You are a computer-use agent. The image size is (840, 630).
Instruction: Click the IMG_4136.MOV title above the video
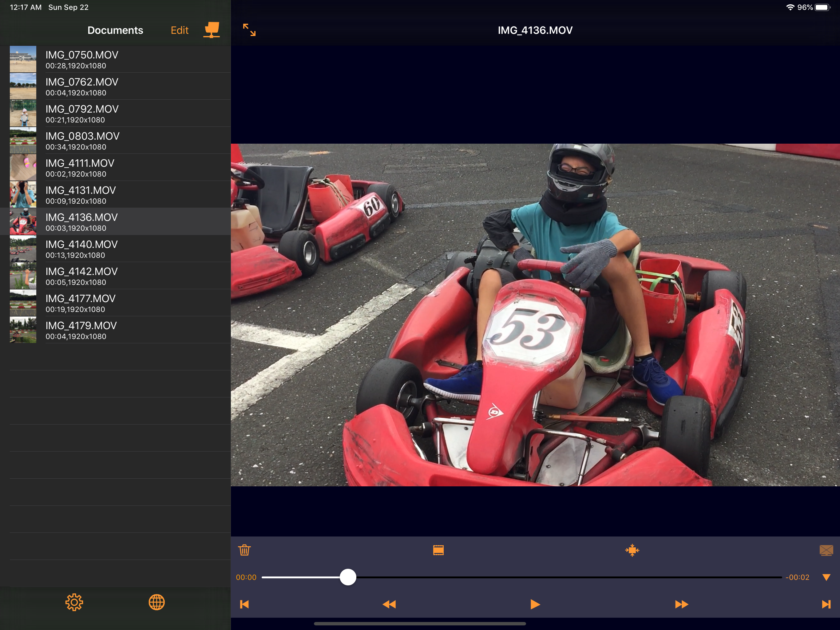535,30
